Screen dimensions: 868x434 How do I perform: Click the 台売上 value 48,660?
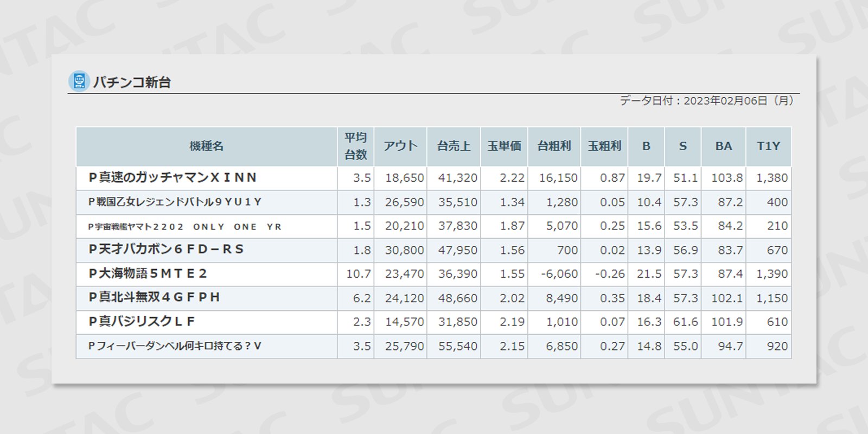[x=458, y=298]
